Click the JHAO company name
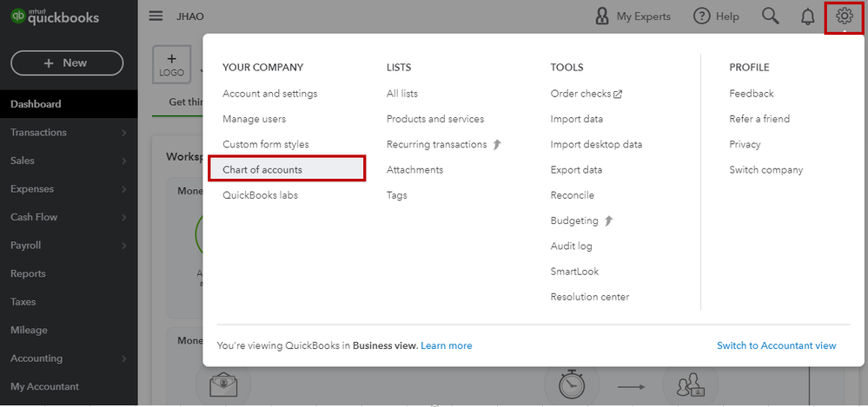This screenshot has height=407, width=868. [190, 16]
